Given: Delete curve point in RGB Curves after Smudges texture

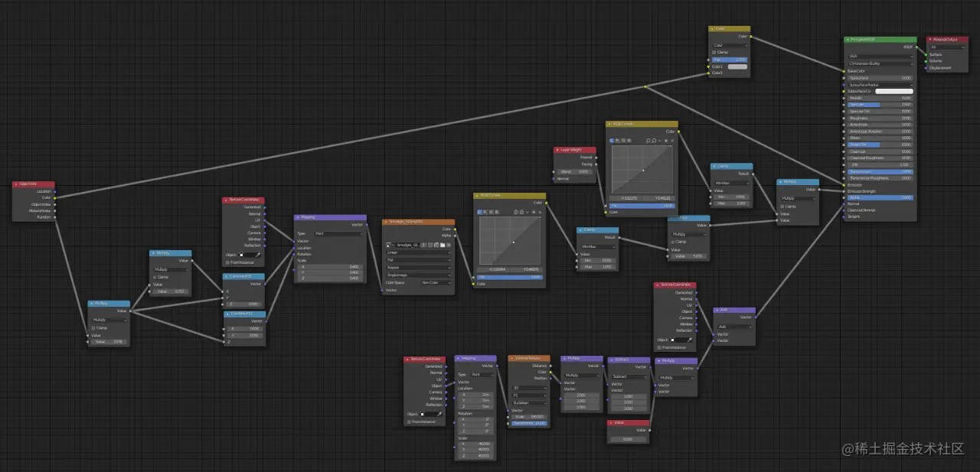Looking at the screenshot, I should click(x=540, y=212).
